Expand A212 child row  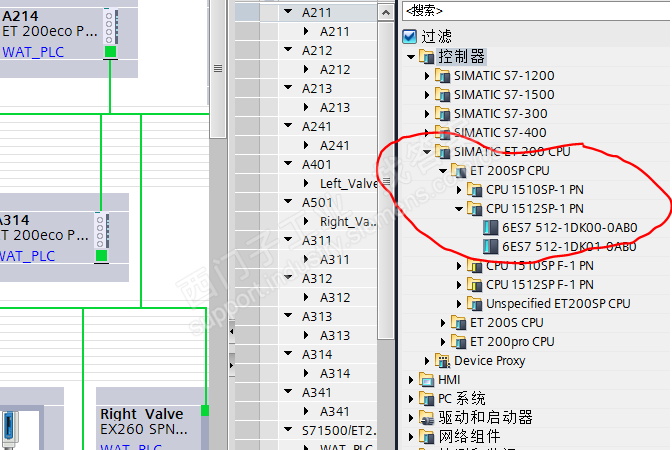coord(306,69)
